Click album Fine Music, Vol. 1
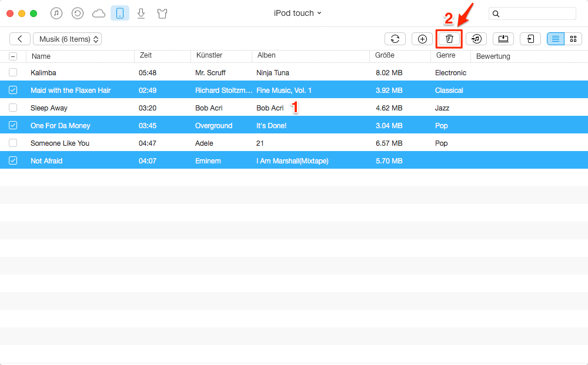Viewport: 588px width, 365px height. click(x=284, y=91)
